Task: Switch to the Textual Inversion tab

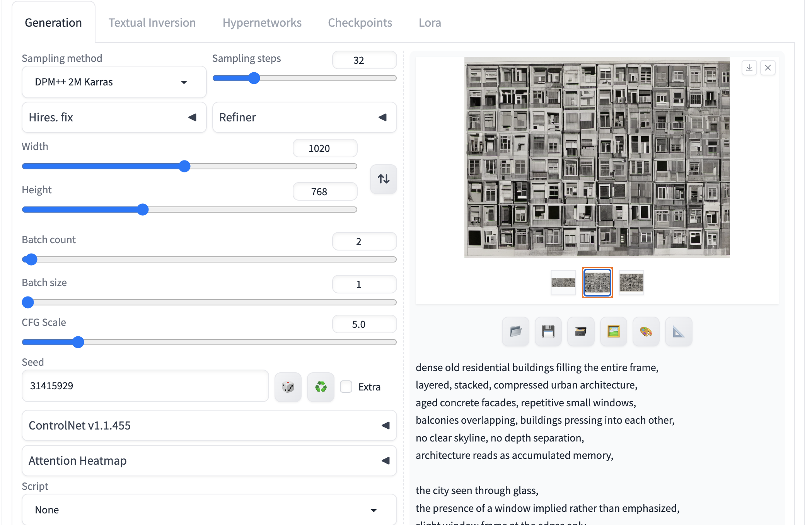Action: pos(152,22)
